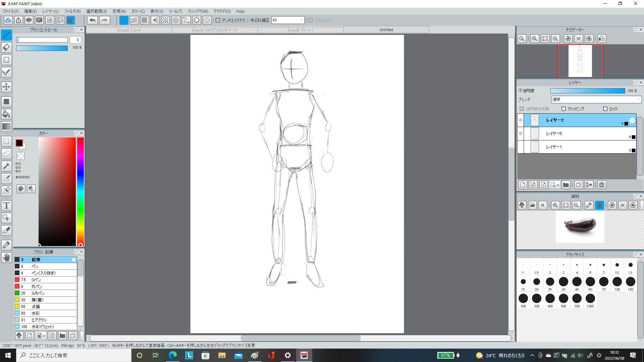Click the Undo arrow in the toolbar

pos(93,20)
